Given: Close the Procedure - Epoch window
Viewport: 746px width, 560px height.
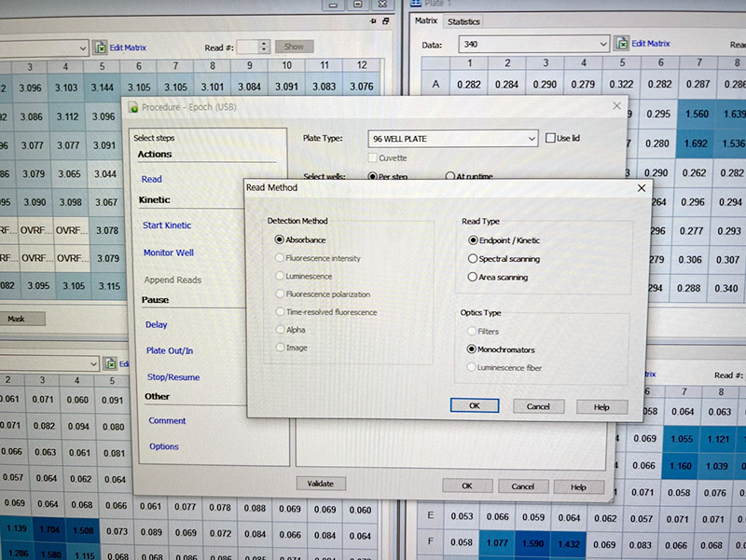Looking at the screenshot, I should click(615, 107).
